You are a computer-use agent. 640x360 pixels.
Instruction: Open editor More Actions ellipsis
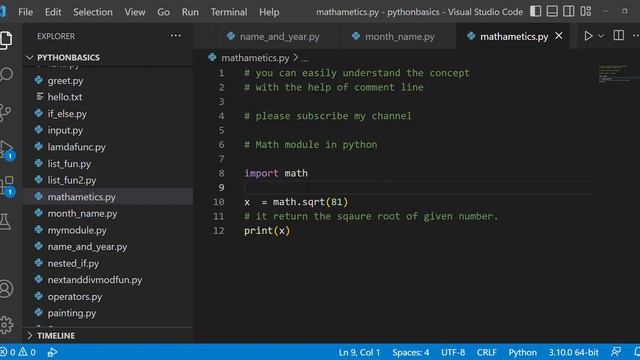(636, 36)
